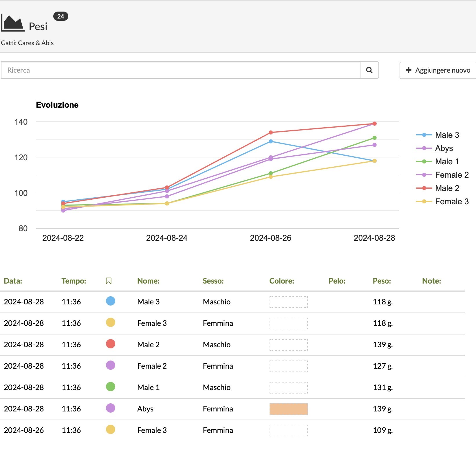Click the bookmark column header icon
Screen dimensions: 476x467
click(x=109, y=281)
